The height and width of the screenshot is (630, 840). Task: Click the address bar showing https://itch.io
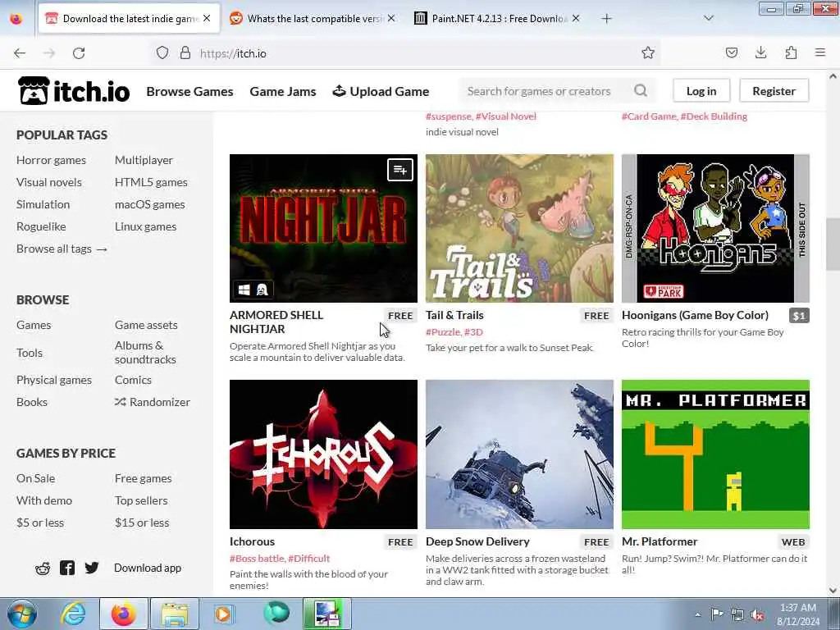407,53
